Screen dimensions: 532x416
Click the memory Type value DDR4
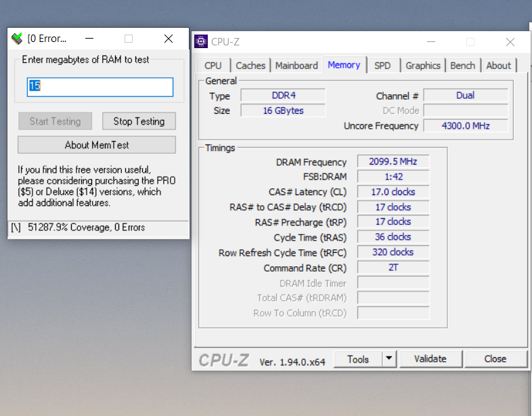(284, 96)
